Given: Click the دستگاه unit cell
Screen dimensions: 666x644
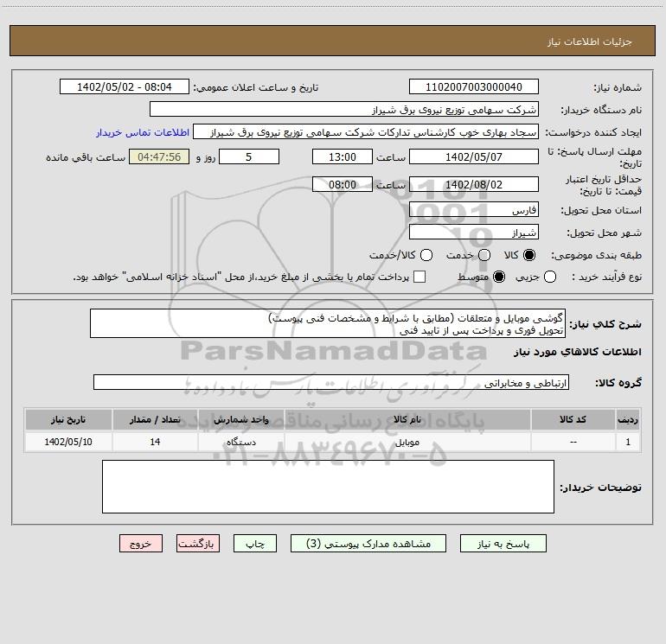Looking at the screenshot, I should tap(240, 442).
